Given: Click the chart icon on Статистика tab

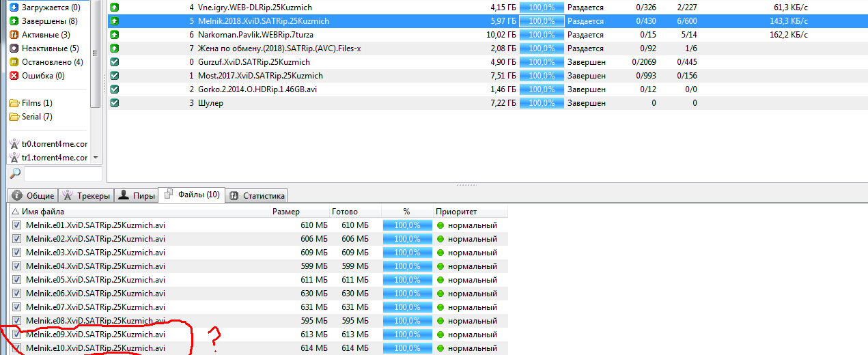Looking at the screenshot, I should (x=234, y=195).
